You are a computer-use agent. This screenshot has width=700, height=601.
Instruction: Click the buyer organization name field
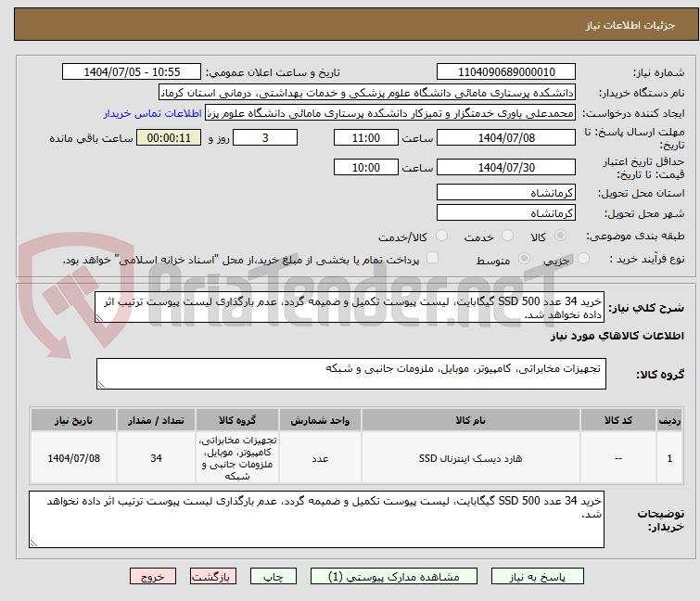[x=367, y=93]
